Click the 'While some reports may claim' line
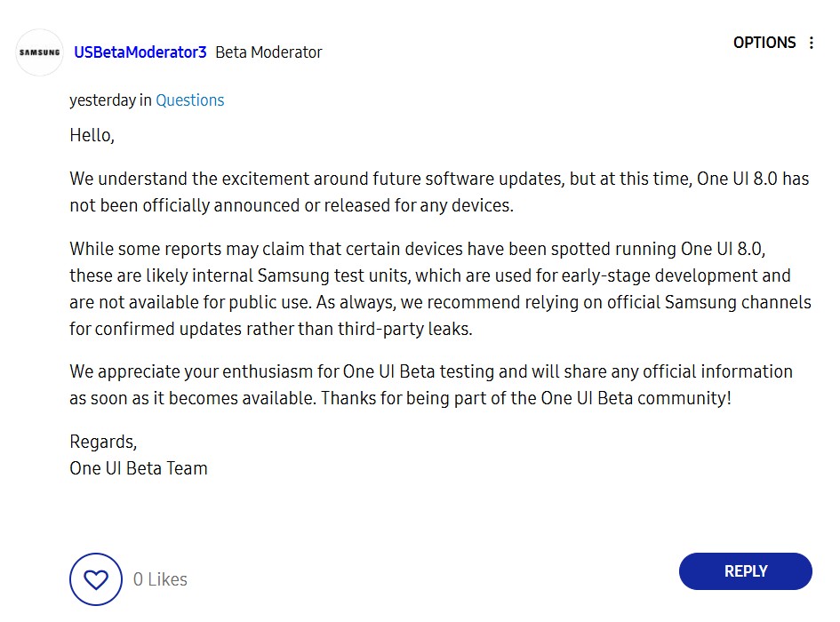The width and height of the screenshot is (840, 622). (417, 249)
